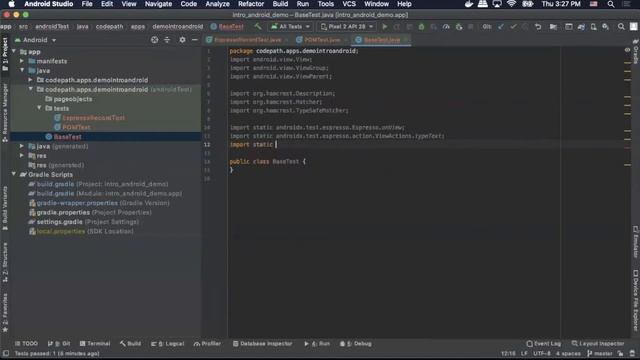Screen dimensions: 640x360
Task: Toggle the Build Variants side panel
Action: [x=5, y=208]
